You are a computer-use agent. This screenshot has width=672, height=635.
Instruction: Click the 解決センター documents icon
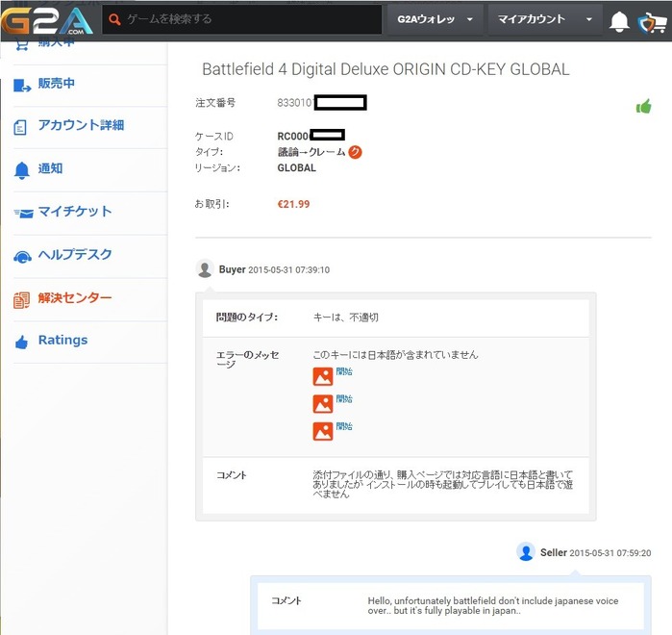pyautogui.click(x=21, y=300)
